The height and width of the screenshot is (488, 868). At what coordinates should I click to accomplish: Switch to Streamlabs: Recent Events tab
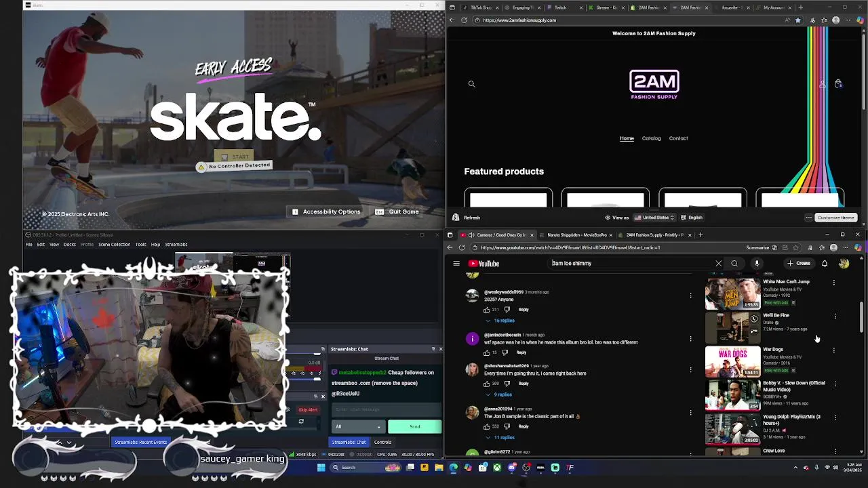click(x=140, y=443)
